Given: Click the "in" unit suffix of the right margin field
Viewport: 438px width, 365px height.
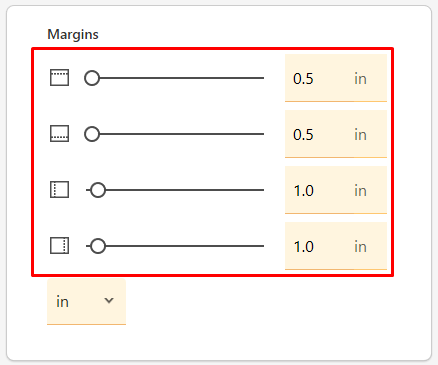Looking at the screenshot, I should (360, 247).
